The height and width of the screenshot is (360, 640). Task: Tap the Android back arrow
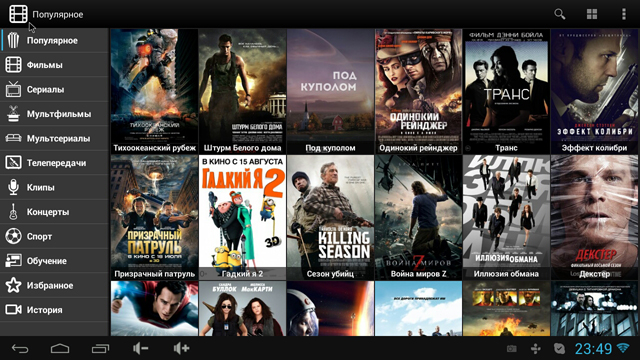tap(20, 349)
